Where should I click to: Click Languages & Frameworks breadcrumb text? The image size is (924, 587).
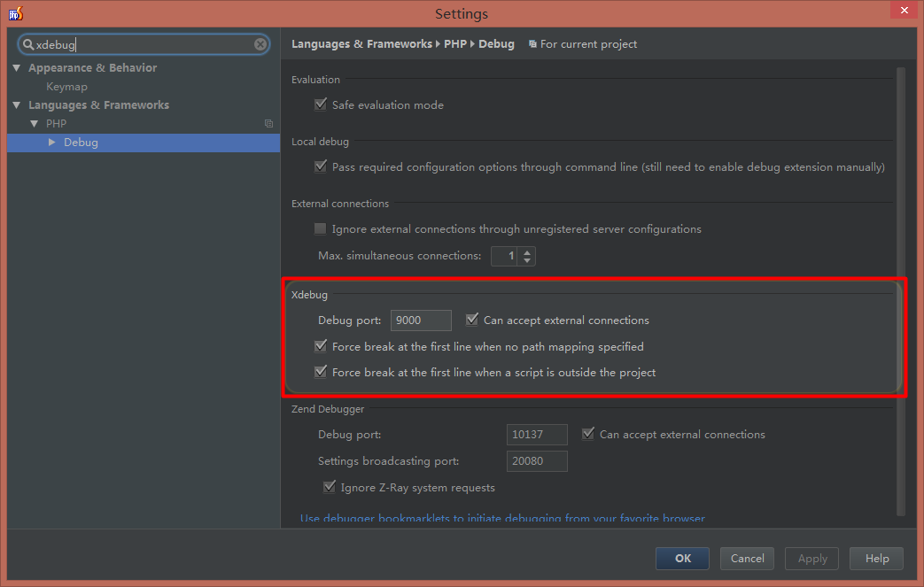click(361, 44)
